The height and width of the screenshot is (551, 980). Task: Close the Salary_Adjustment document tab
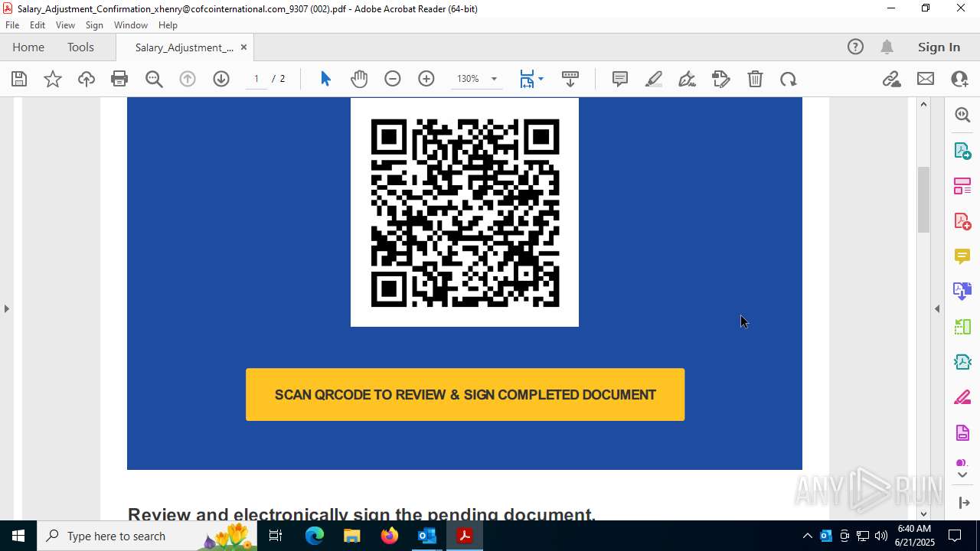pos(243,47)
